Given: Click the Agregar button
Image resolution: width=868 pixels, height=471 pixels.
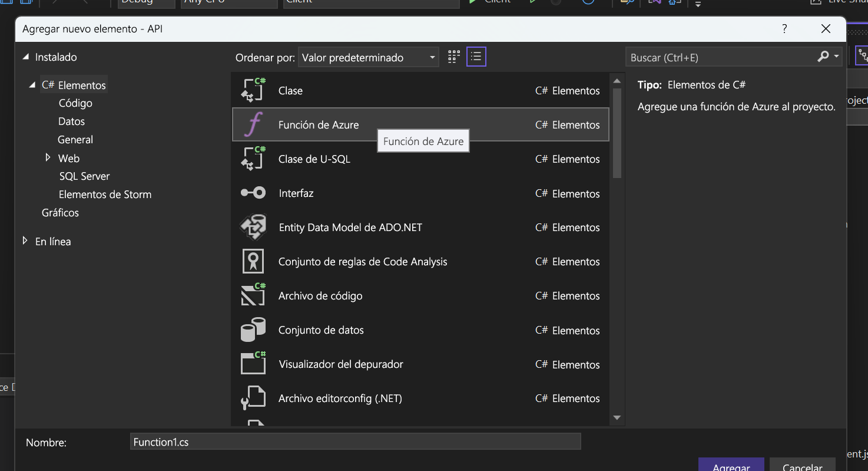Looking at the screenshot, I should (731, 467).
